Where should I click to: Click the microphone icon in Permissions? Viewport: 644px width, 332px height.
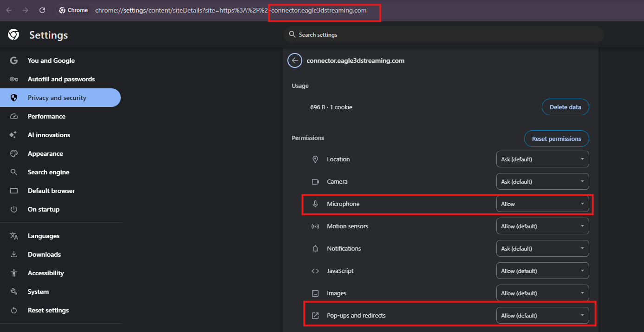(x=315, y=204)
